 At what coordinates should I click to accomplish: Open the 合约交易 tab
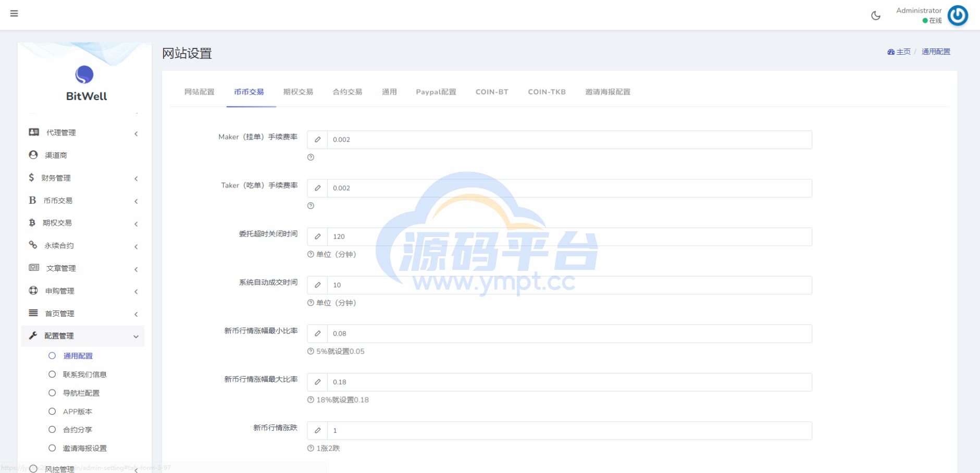[348, 92]
